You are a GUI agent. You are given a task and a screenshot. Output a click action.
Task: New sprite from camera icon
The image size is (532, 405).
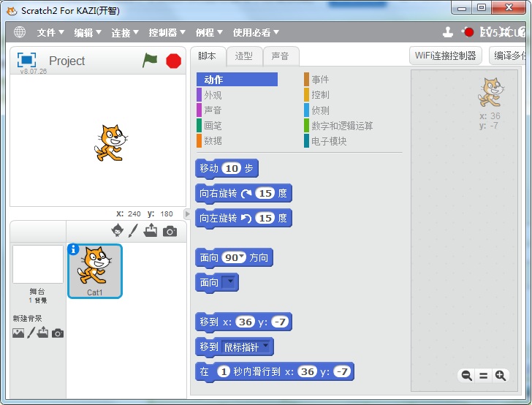[x=170, y=231]
